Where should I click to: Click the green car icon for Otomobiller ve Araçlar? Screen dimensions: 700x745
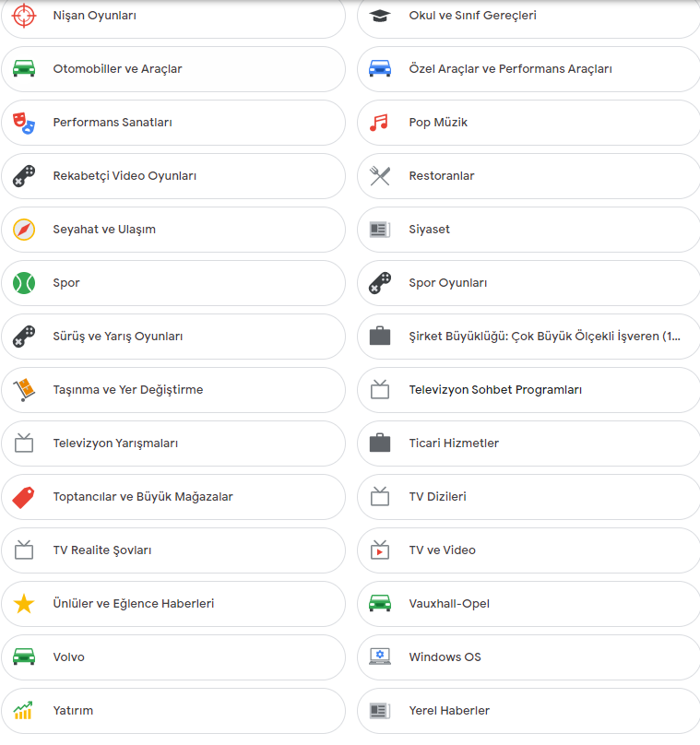coord(24,69)
